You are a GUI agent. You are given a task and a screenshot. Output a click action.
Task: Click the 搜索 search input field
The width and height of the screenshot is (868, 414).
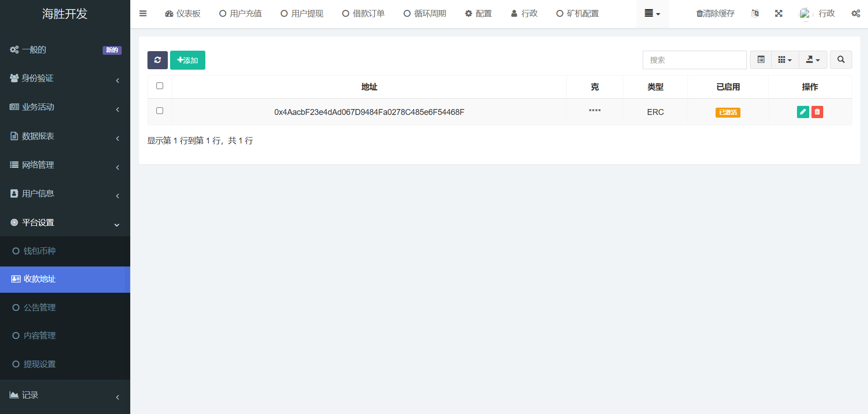pos(694,60)
